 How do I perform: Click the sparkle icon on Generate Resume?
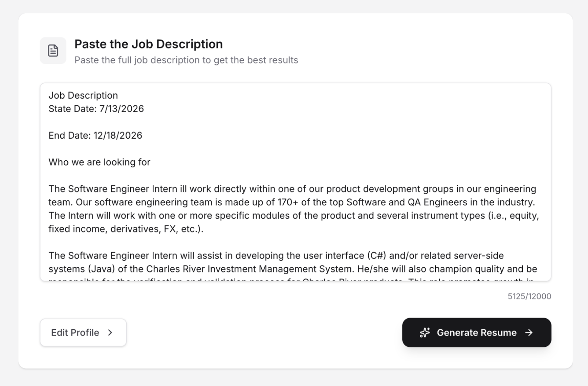pyautogui.click(x=424, y=332)
